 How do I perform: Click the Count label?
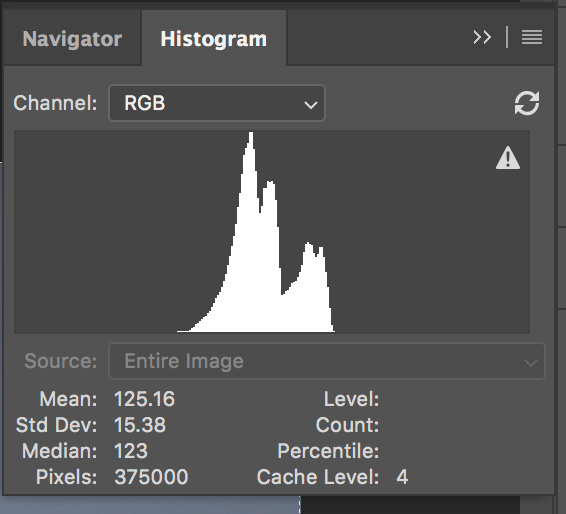[347, 425]
